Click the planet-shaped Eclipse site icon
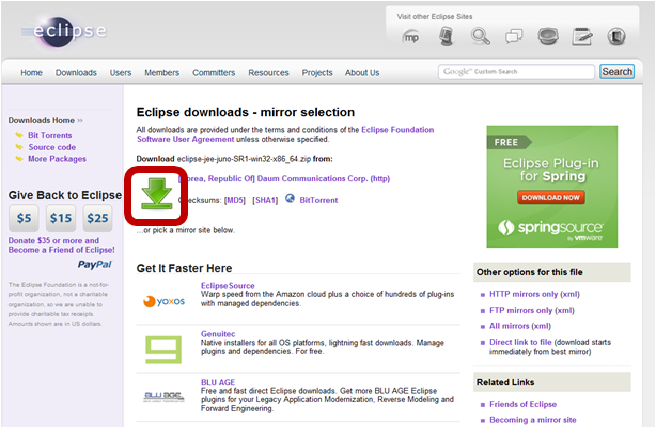Viewport: 655px width, 428px height. pos(548,36)
